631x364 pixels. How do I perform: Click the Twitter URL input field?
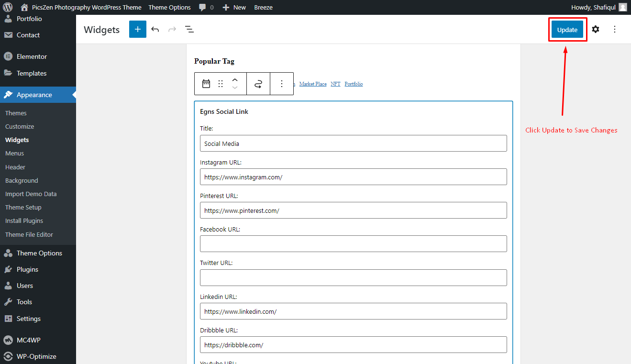pos(353,277)
